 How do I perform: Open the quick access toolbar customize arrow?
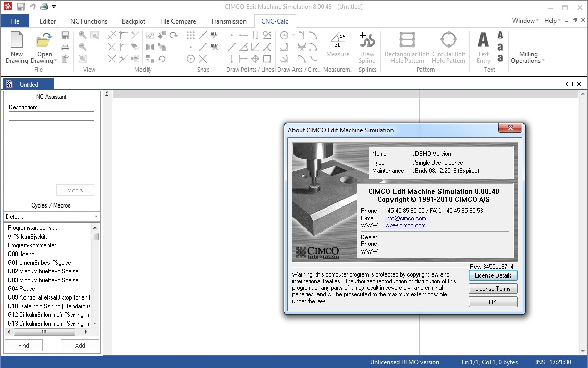54,6
